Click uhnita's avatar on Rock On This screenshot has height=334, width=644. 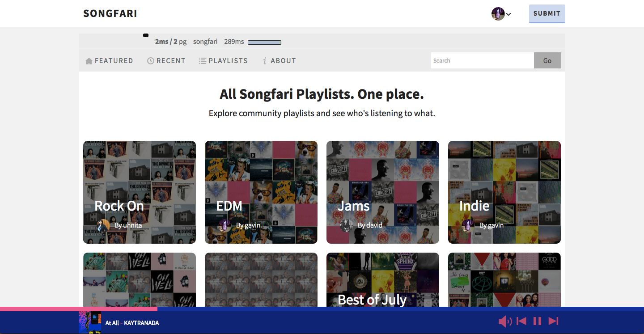click(x=103, y=225)
